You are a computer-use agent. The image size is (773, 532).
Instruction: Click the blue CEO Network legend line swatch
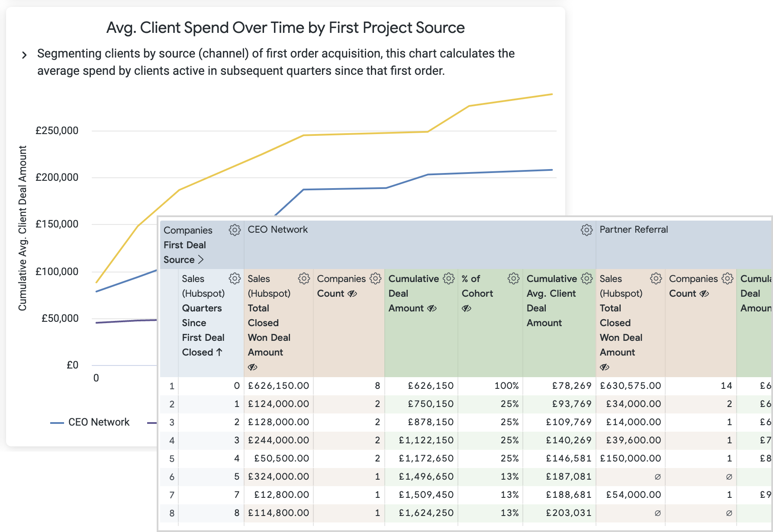(x=57, y=423)
